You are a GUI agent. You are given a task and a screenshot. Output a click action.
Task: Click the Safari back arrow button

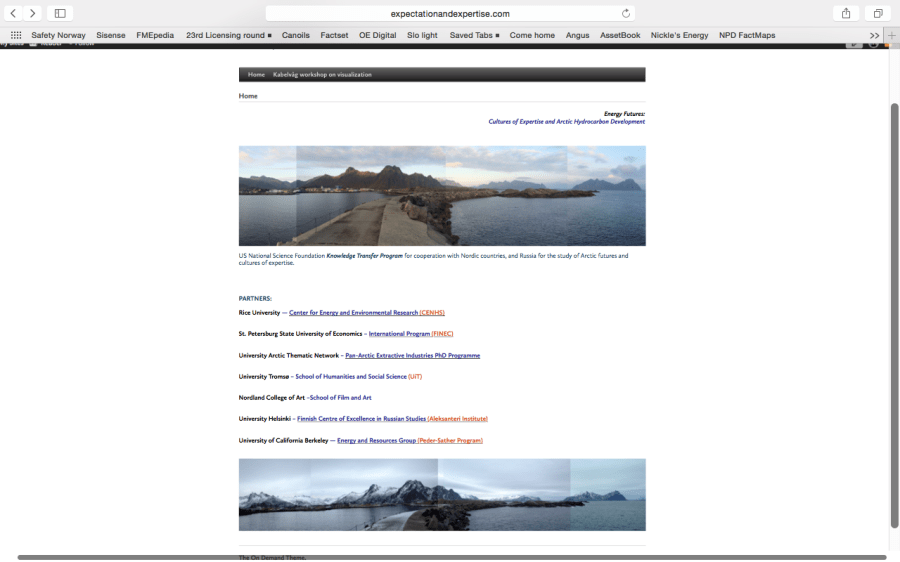point(13,13)
